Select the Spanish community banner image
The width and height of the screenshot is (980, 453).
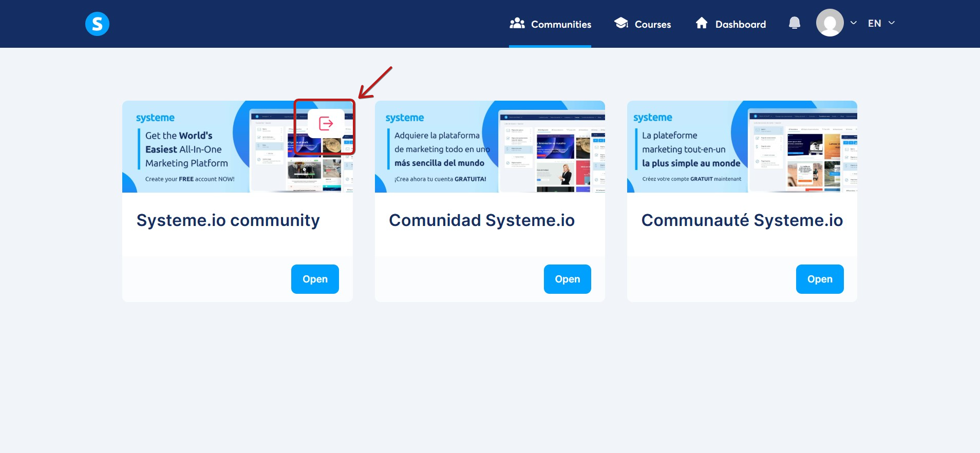coord(490,147)
